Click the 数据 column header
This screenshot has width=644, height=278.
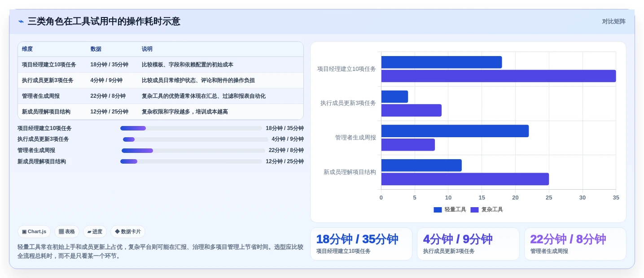(96, 49)
